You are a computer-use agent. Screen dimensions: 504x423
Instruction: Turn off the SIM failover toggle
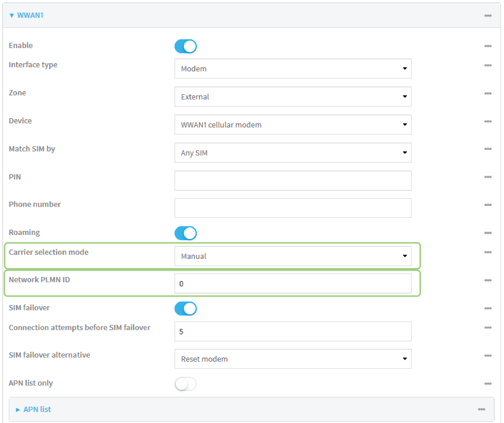(185, 309)
